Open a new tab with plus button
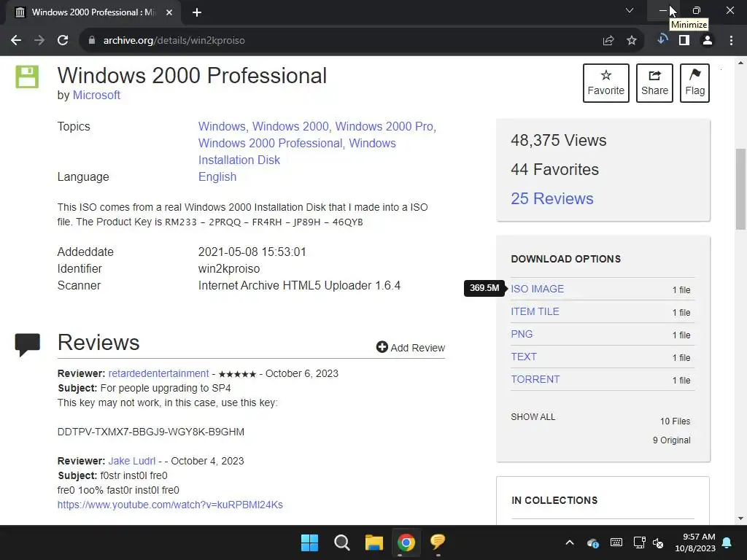Image resolution: width=747 pixels, height=560 pixels. click(197, 12)
